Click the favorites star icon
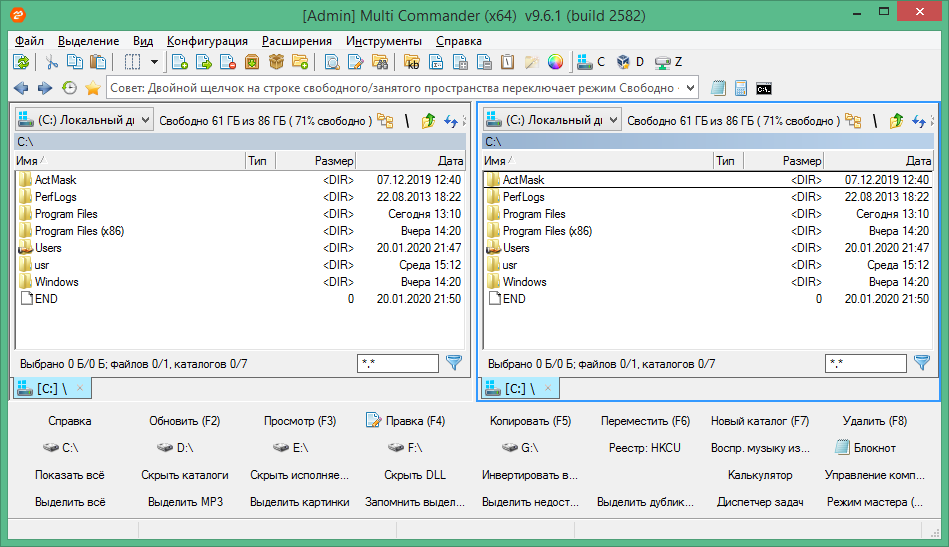Viewport: 949px width, 547px height. 93,88
